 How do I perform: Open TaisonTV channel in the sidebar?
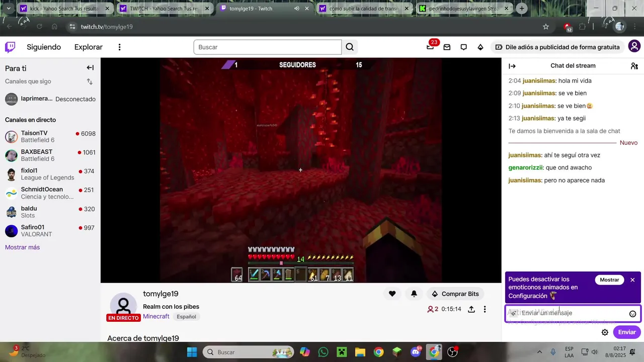pyautogui.click(x=50, y=136)
